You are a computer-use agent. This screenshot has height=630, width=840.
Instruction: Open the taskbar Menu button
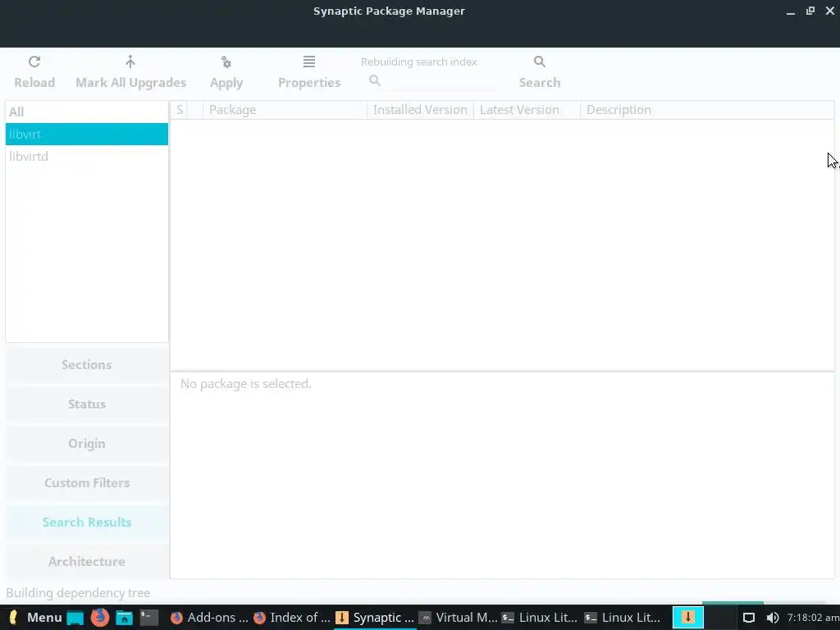(35, 618)
